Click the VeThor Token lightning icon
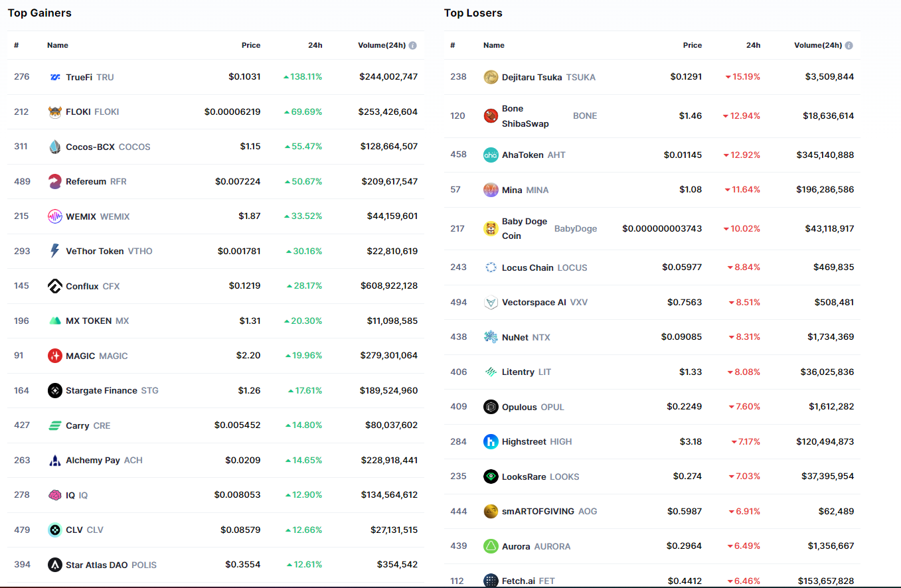This screenshot has width=901, height=588. (55, 251)
